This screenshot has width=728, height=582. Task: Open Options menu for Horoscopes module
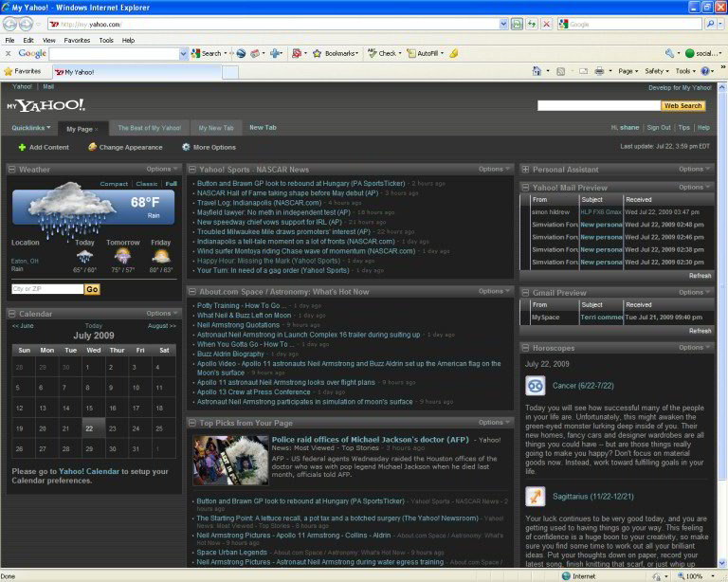[x=693, y=348]
